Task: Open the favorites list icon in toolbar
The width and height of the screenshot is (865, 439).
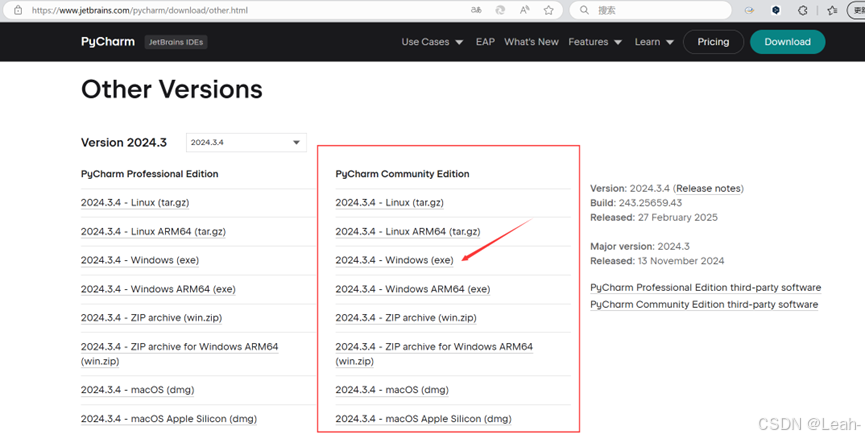Action: click(832, 10)
